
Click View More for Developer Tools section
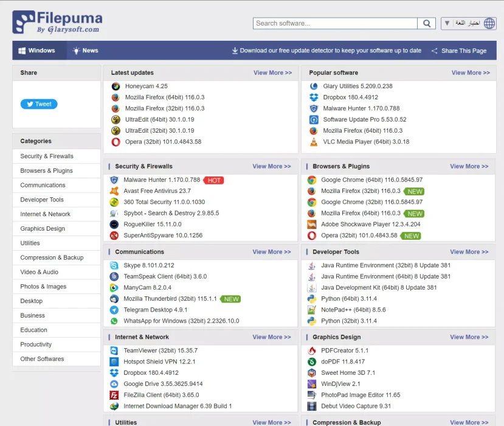(469, 252)
